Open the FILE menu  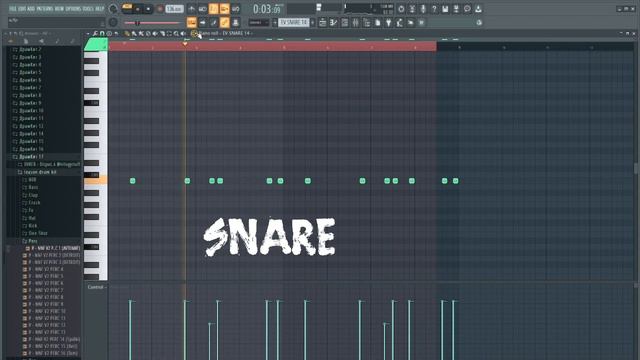(x=13, y=9)
